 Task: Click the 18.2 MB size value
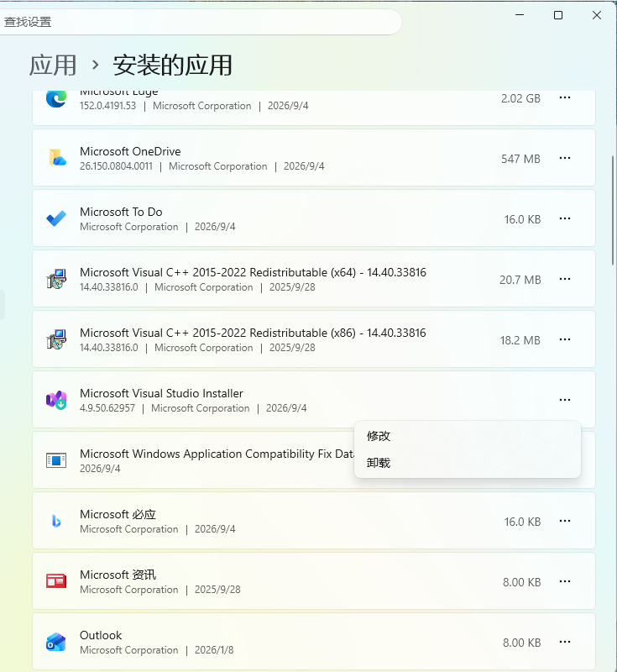tap(520, 340)
